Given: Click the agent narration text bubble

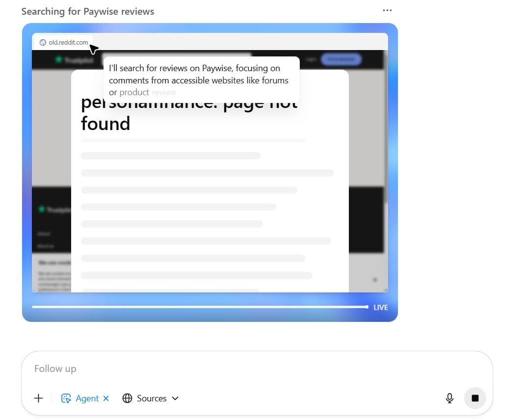Looking at the screenshot, I should (202, 80).
